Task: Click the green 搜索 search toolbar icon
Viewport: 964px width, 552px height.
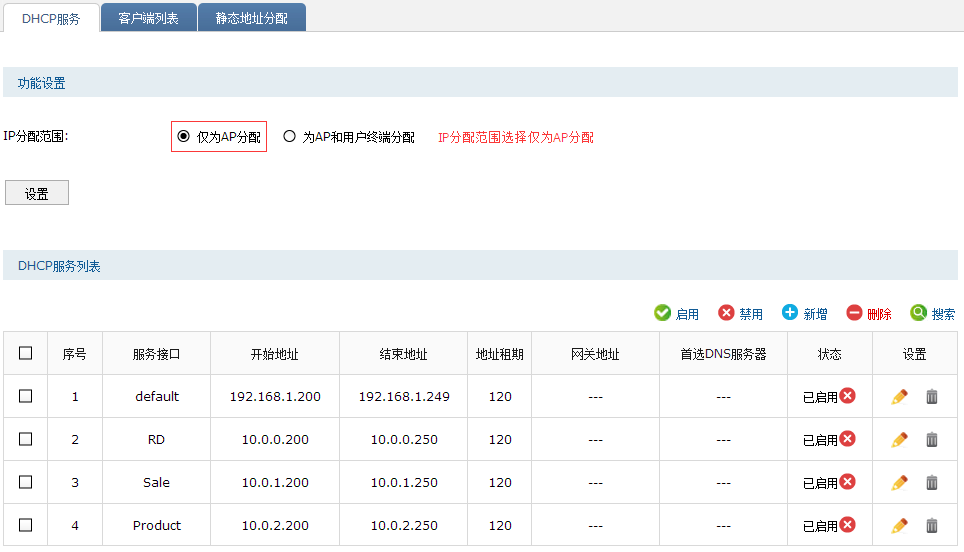Action: [919, 313]
